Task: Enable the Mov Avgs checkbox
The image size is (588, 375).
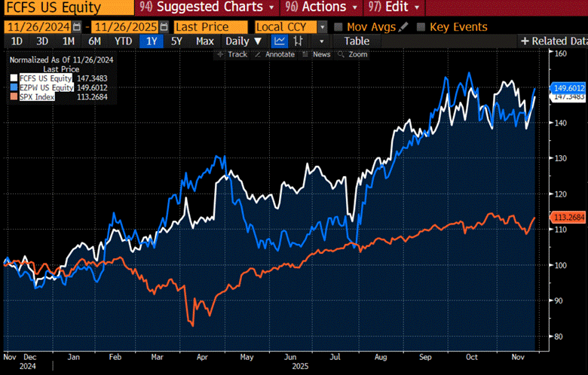Action: 338,27
